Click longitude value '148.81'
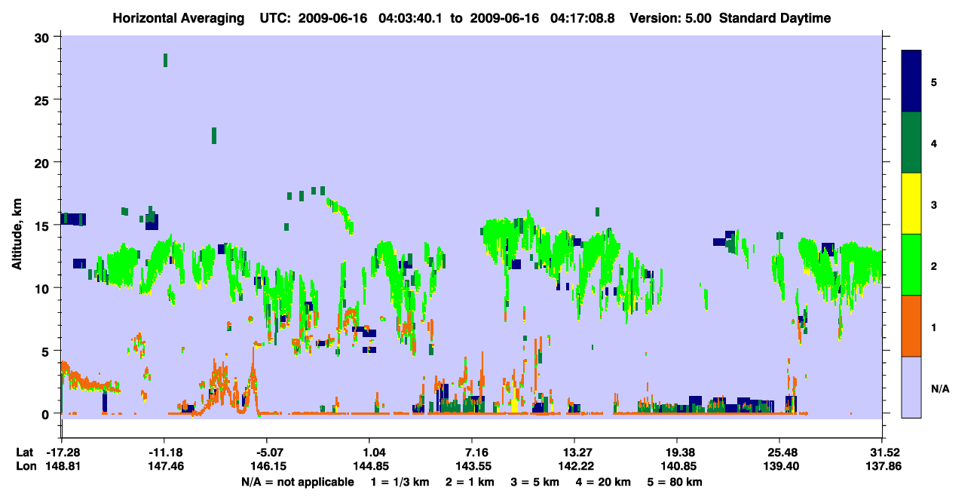 [63, 466]
